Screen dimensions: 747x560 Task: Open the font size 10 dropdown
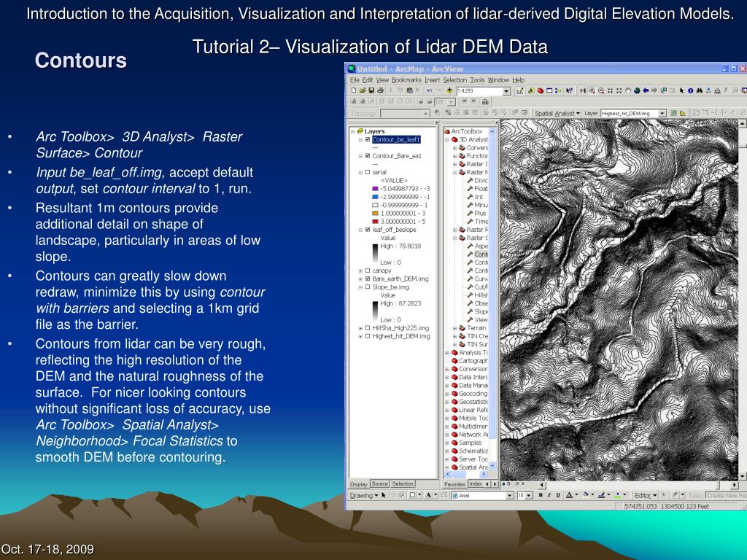(x=529, y=495)
